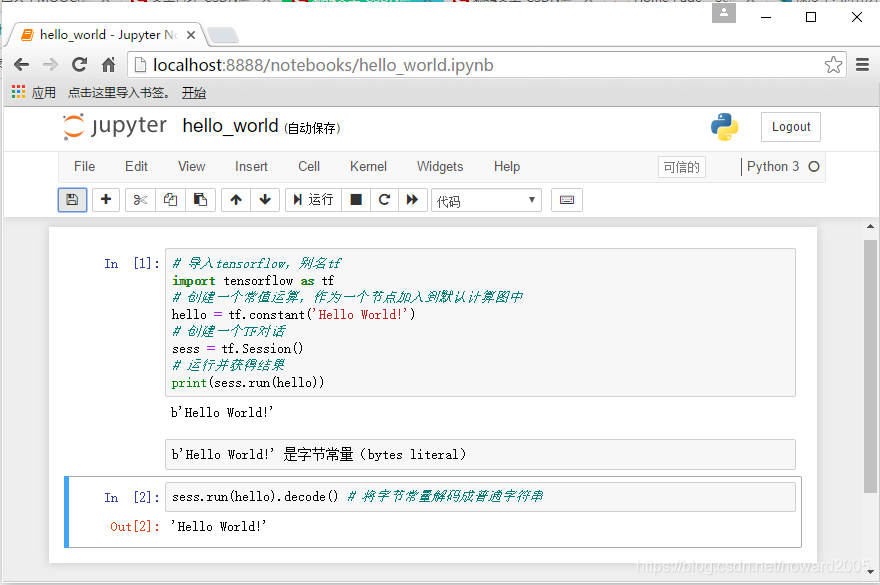Viewport: 880px width, 585px height.
Task: Rename notebook by clicking hello_world title
Action: click(230, 126)
